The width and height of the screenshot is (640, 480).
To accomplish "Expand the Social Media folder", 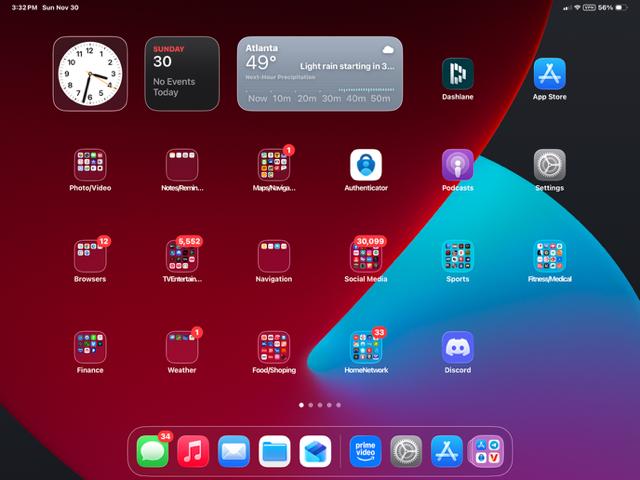I will point(366,256).
